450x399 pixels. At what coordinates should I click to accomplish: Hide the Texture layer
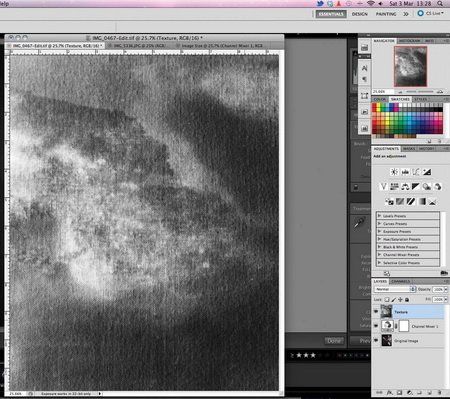(376, 312)
